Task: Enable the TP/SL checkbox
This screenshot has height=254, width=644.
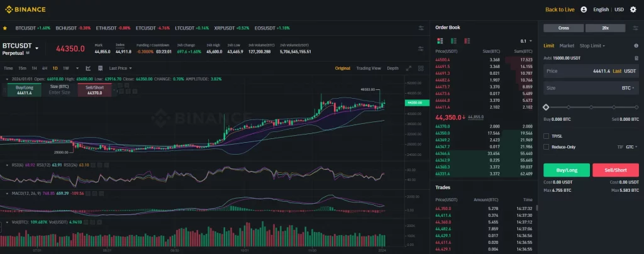Action: [546, 136]
